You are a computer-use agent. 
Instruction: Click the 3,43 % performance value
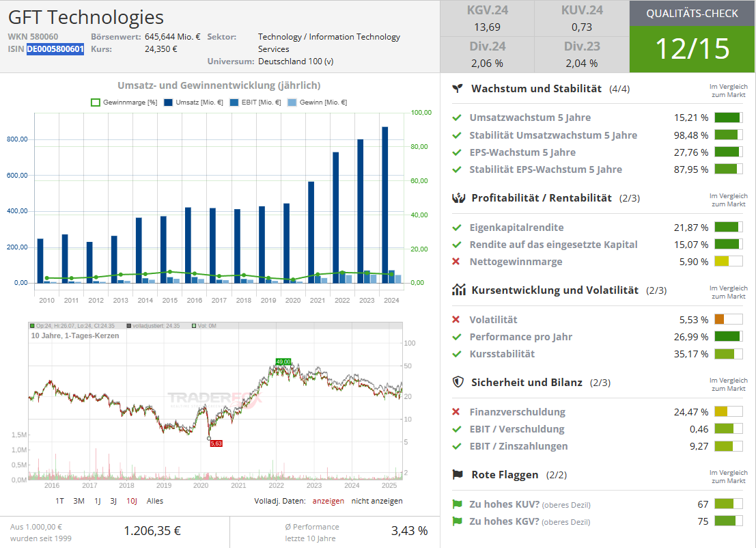coord(409,531)
